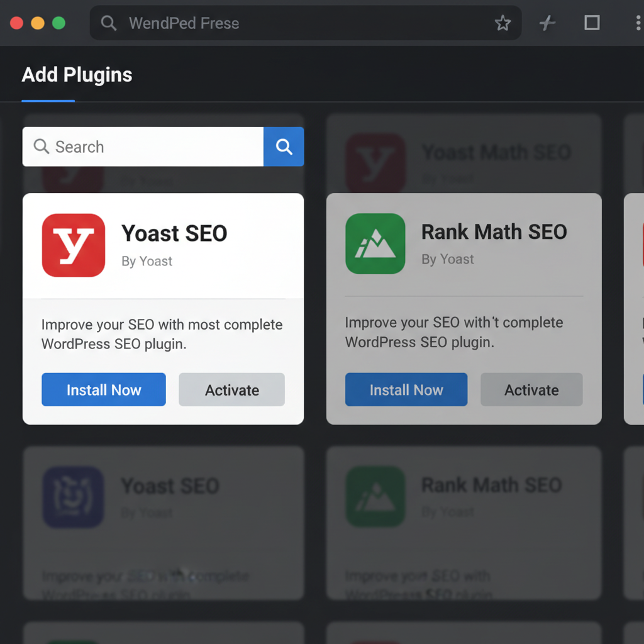The height and width of the screenshot is (644, 644).
Task: Bookmark the page using the star icon
Action: pyautogui.click(x=502, y=23)
